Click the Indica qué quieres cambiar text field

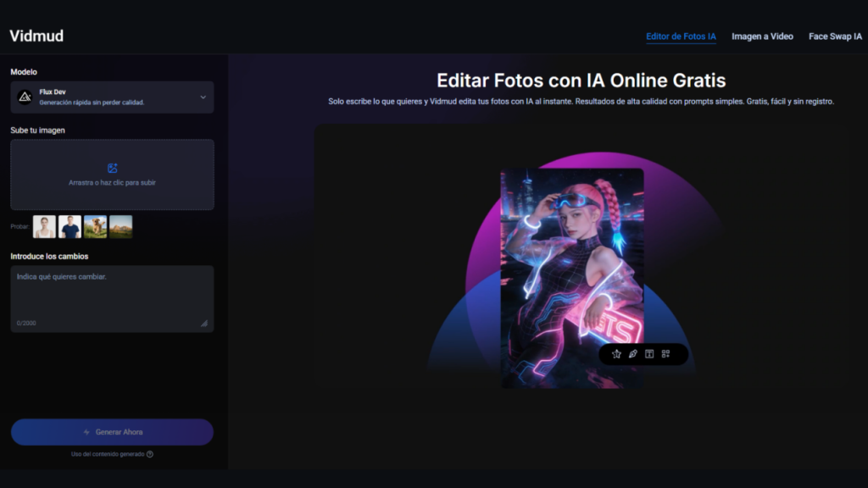point(112,292)
